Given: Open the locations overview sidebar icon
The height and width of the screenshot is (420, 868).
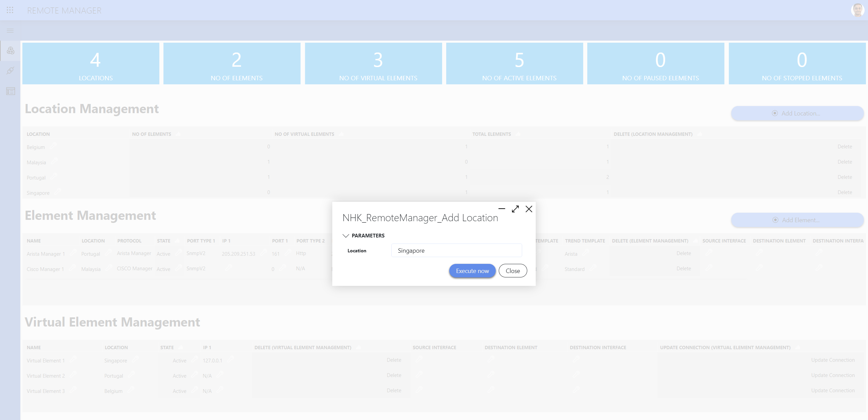Looking at the screenshot, I should [11, 51].
